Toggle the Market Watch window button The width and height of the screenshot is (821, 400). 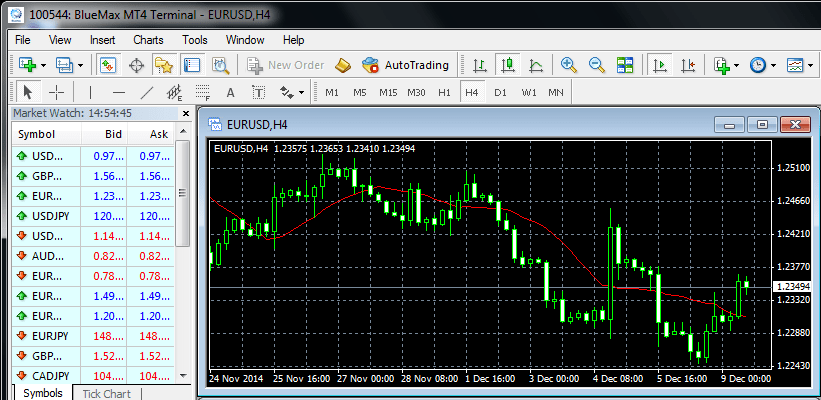pos(107,65)
